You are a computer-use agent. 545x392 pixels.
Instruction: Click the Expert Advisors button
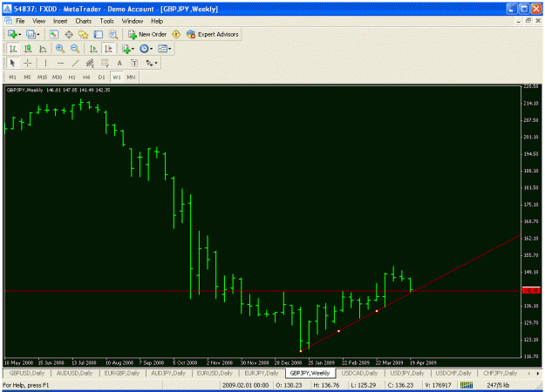213,34
